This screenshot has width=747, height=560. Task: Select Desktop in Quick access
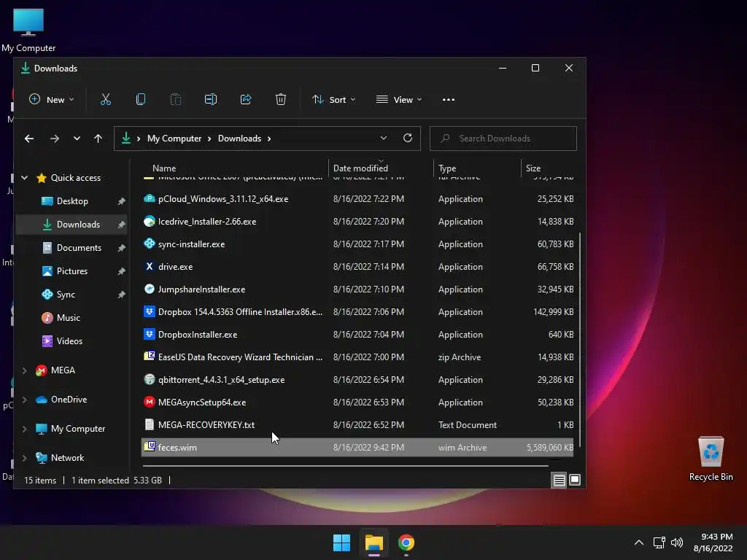72,201
